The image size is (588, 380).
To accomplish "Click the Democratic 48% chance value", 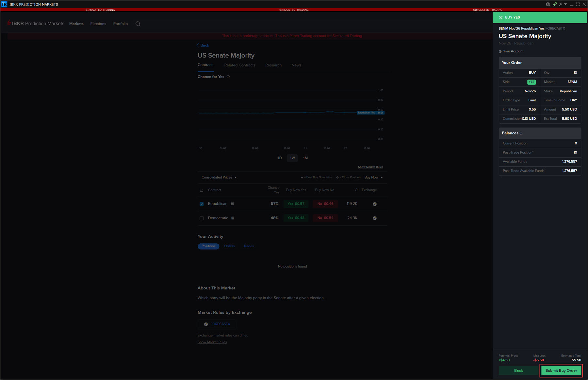I will (x=274, y=218).
